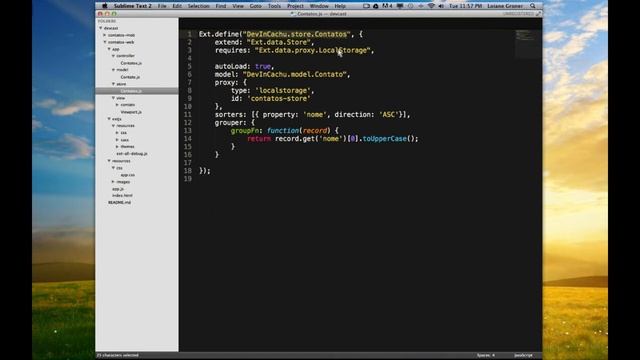Click the selection status text in status bar
Screen dimensions: 640x360
coord(118,356)
